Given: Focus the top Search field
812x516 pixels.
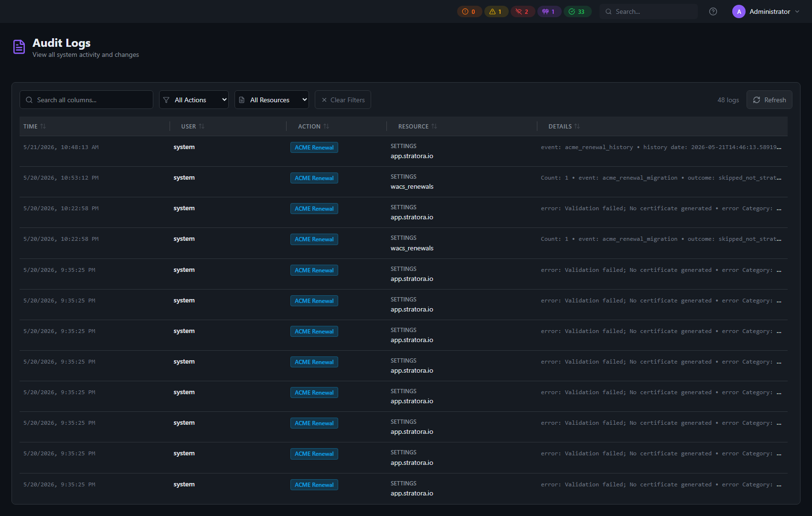Looking at the screenshot, I should pos(649,11).
